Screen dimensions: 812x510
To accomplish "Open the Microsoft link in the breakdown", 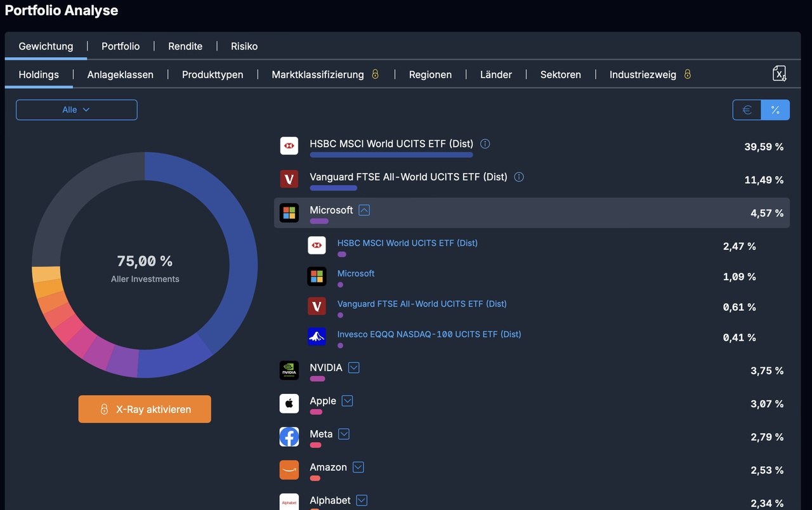I will click(356, 273).
